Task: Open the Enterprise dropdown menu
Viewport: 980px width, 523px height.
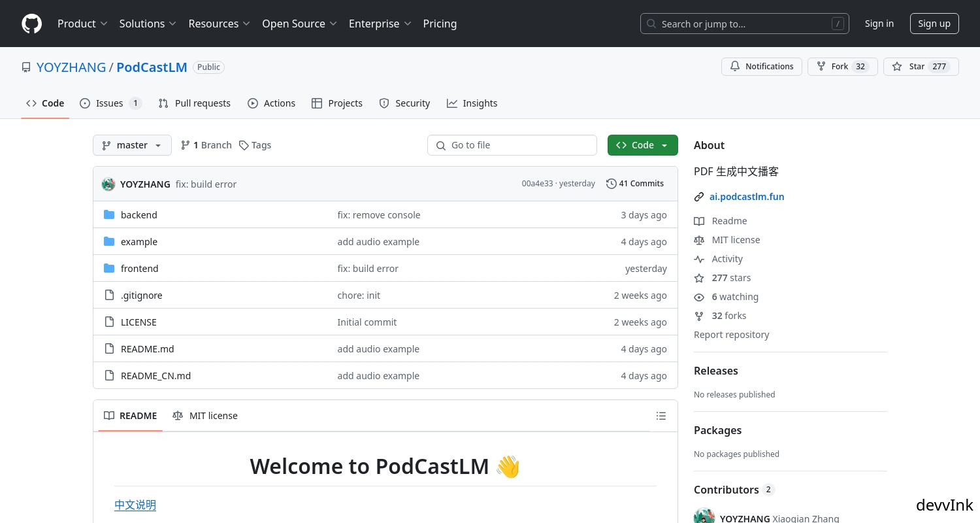Action: tap(380, 24)
